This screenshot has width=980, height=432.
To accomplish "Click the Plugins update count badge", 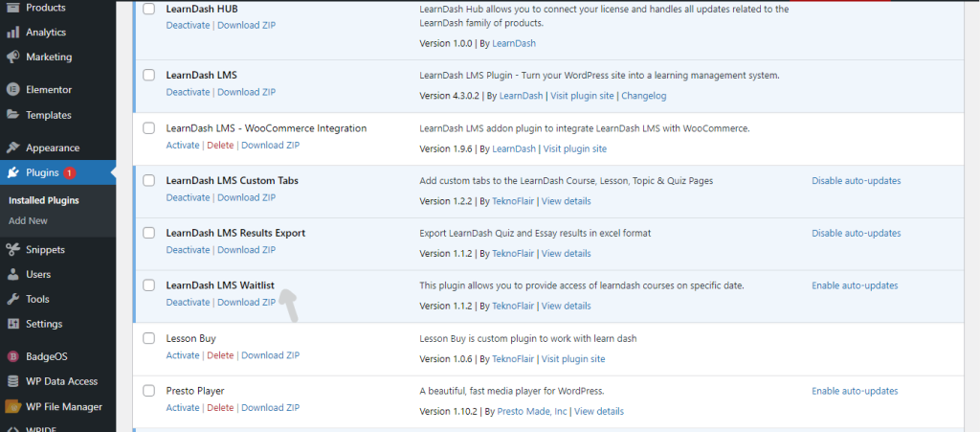I will point(69,173).
